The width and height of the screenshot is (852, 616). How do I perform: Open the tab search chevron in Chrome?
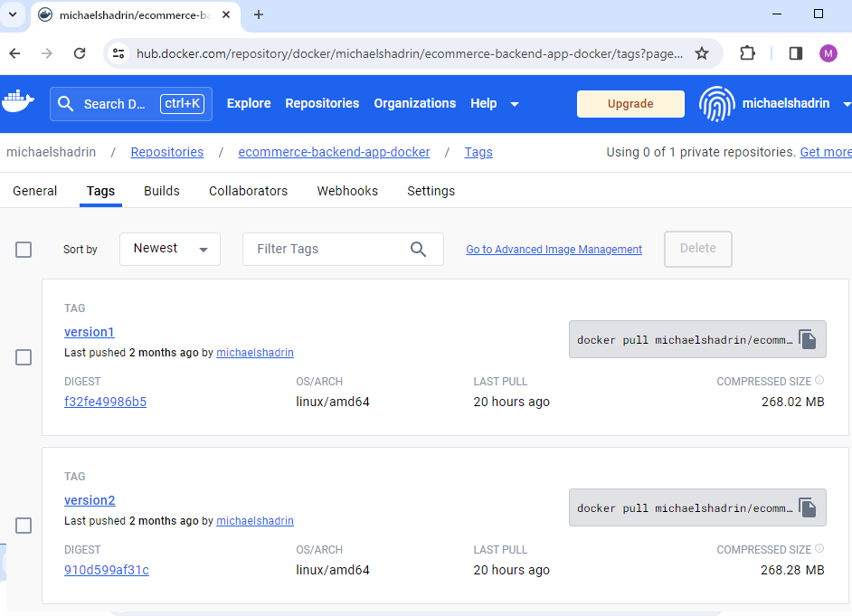(13, 14)
